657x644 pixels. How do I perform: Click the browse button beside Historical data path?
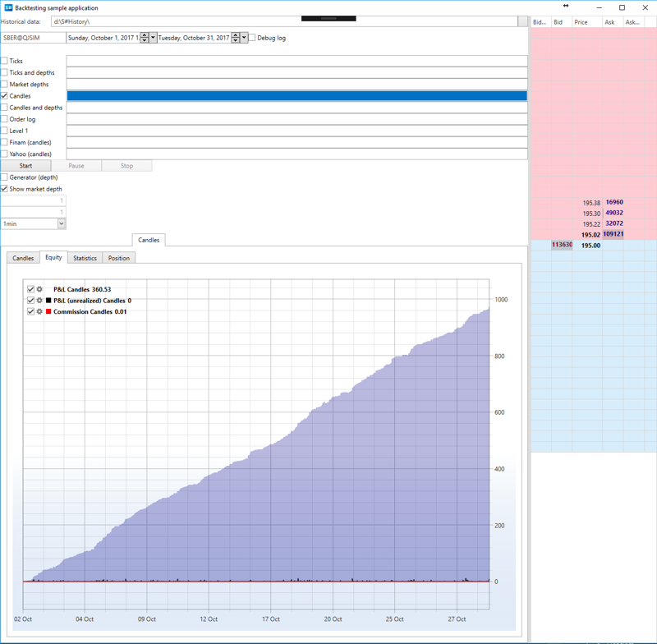523,21
